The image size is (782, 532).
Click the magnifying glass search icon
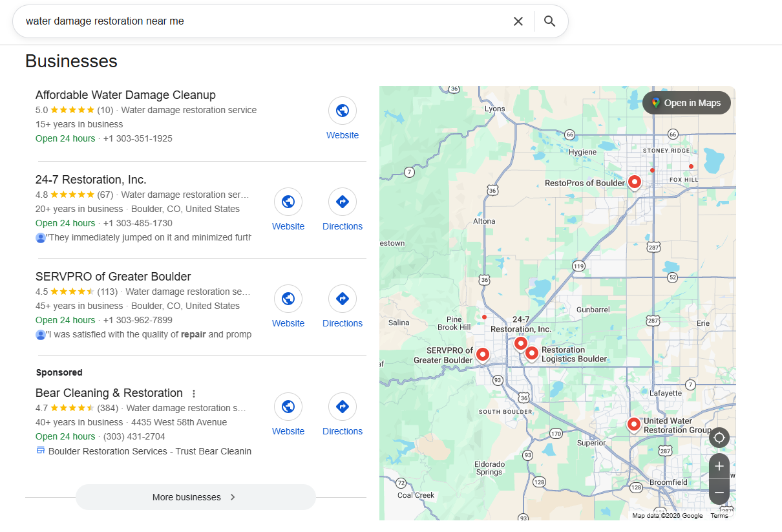point(549,21)
